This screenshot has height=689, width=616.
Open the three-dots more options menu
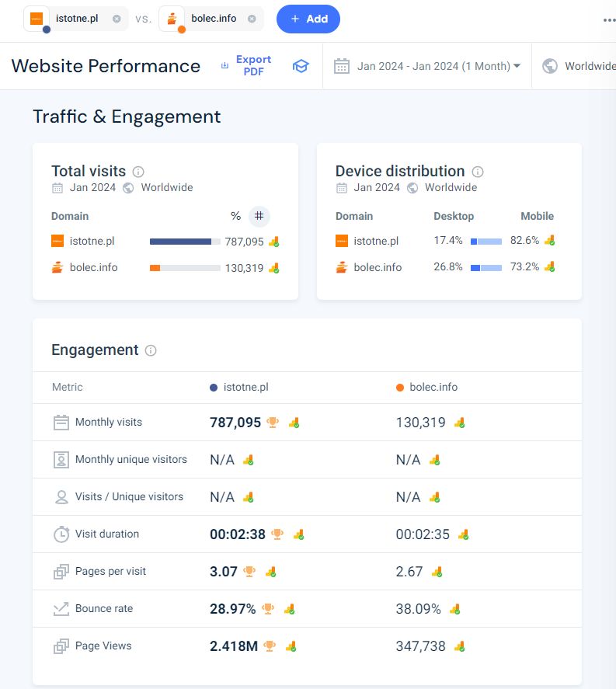click(x=609, y=20)
